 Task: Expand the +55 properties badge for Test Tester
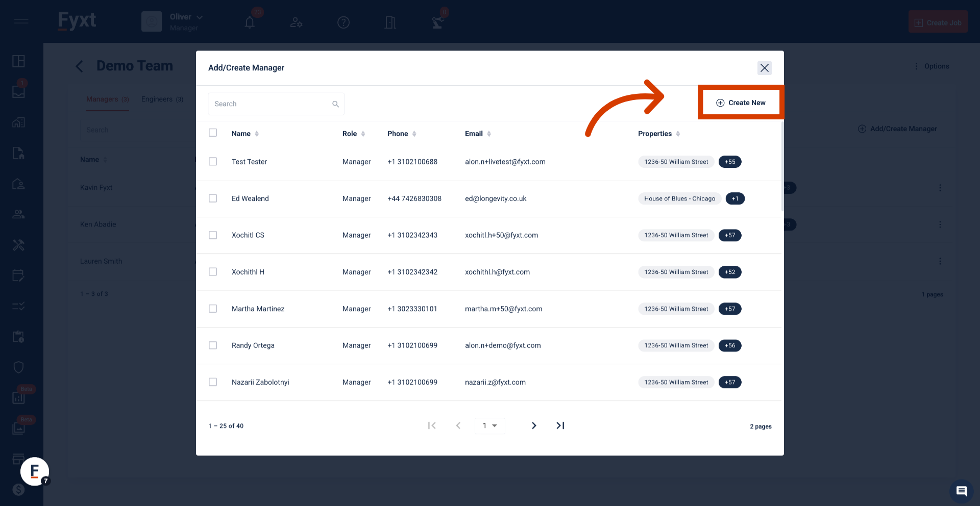click(730, 162)
